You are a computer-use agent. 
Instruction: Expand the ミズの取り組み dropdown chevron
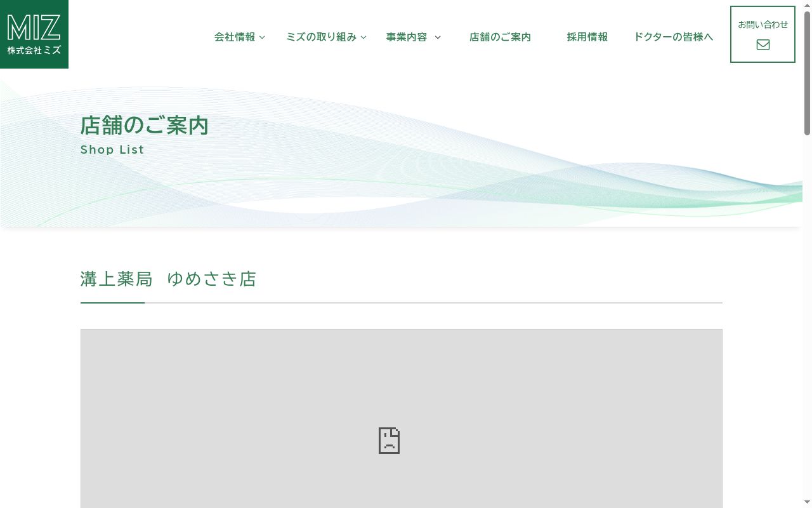pos(363,37)
